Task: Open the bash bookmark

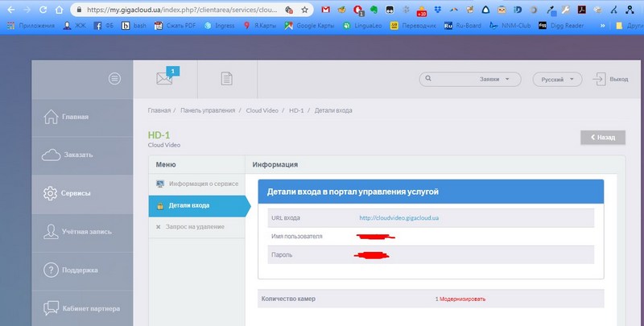Action: click(134, 26)
